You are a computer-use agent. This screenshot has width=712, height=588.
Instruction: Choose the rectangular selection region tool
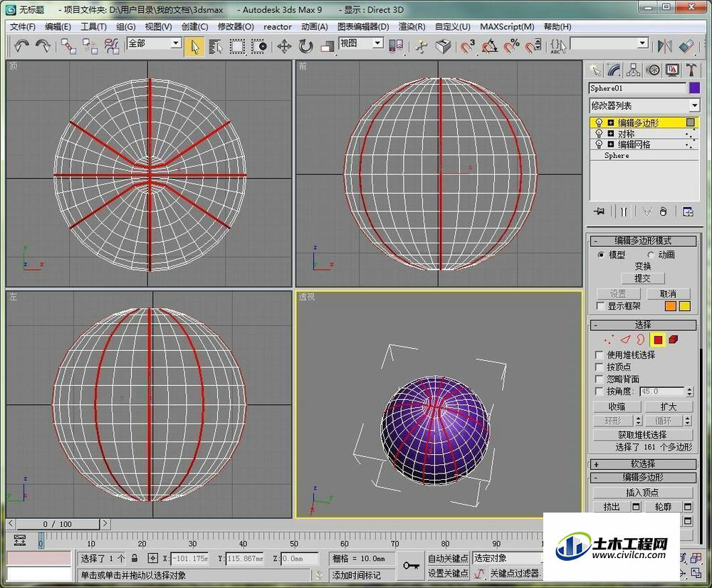click(x=237, y=46)
